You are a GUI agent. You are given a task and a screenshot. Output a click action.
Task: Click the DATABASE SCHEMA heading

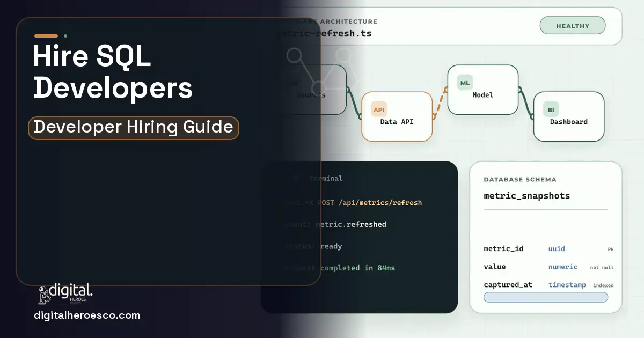pos(520,180)
